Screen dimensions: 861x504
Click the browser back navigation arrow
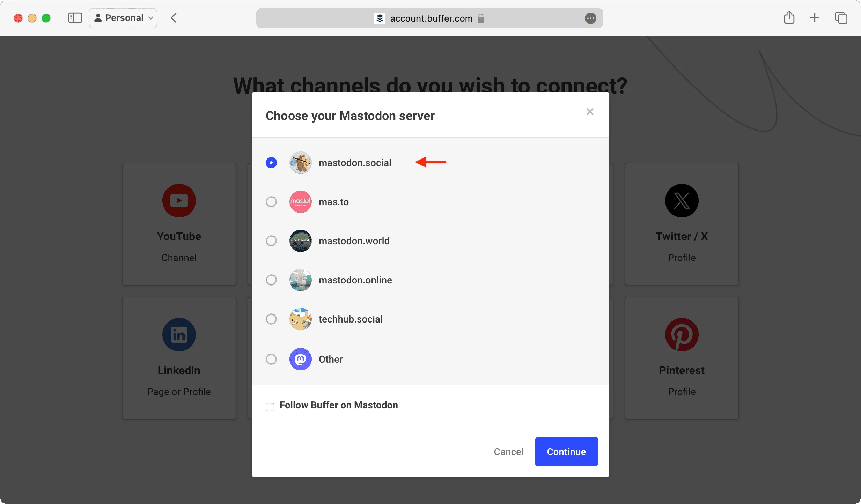coord(172,17)
